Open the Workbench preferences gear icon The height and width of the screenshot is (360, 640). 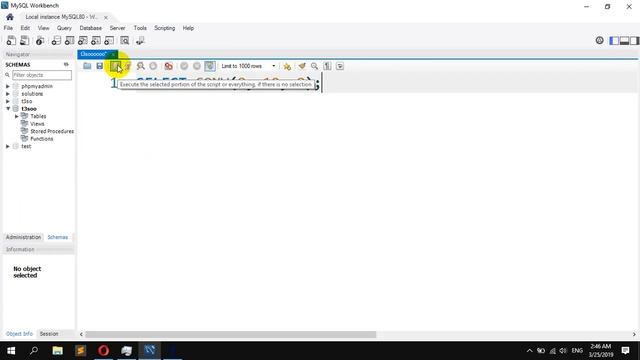pos(599,40)
